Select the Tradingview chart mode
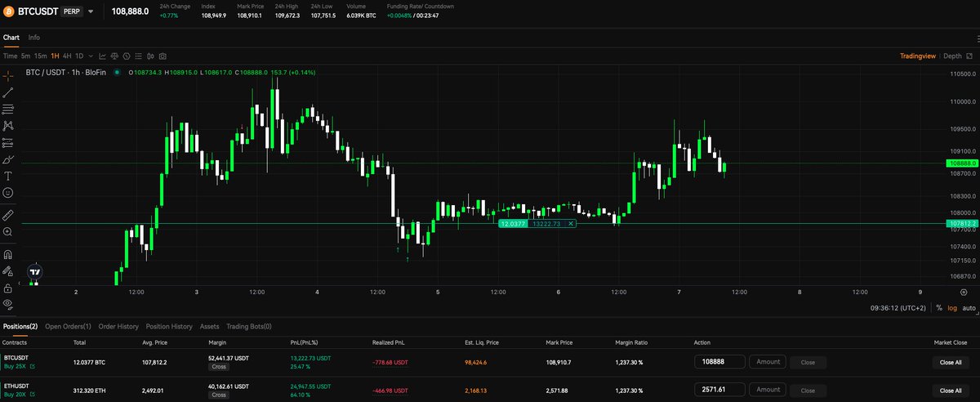 tap(918, 56)
